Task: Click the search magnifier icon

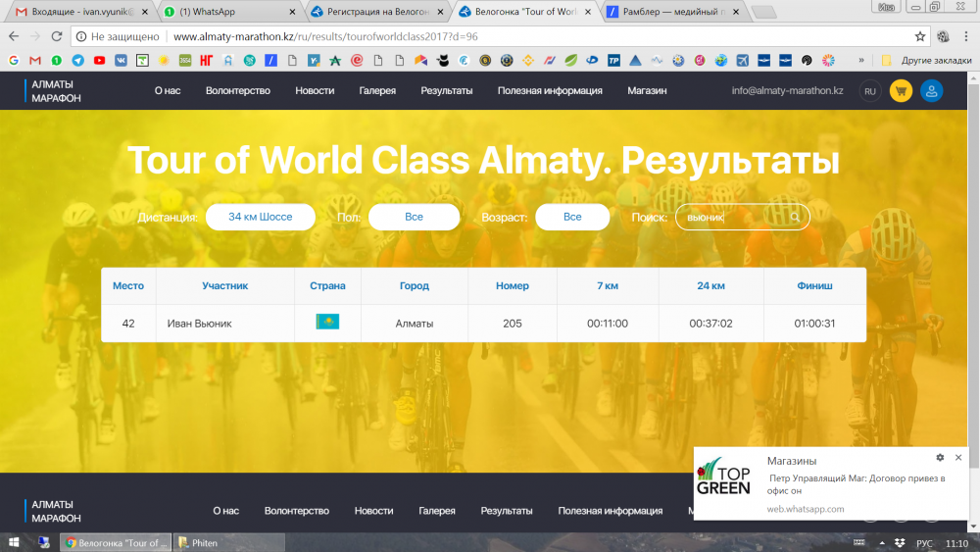Action: pos(795,217)
